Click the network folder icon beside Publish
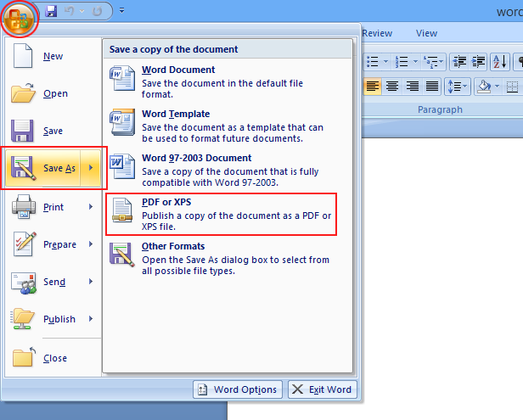 coord(23,319)
